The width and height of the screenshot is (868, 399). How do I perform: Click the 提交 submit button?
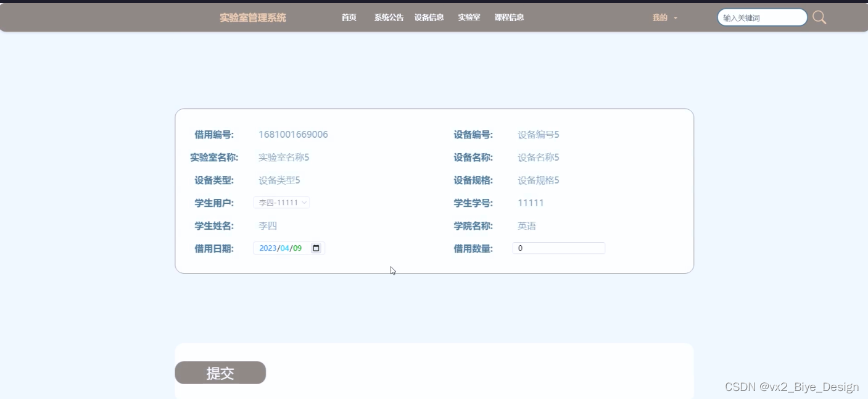point(220,373)
